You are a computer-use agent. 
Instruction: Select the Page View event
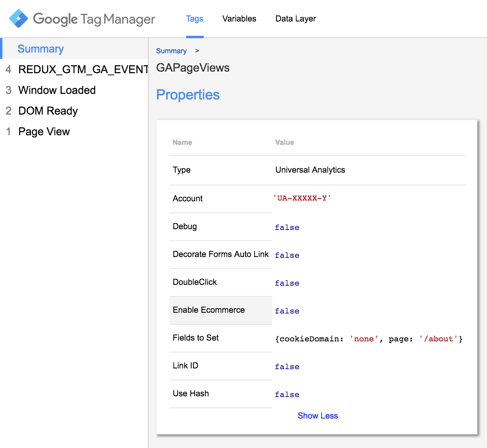coord(44,131)
